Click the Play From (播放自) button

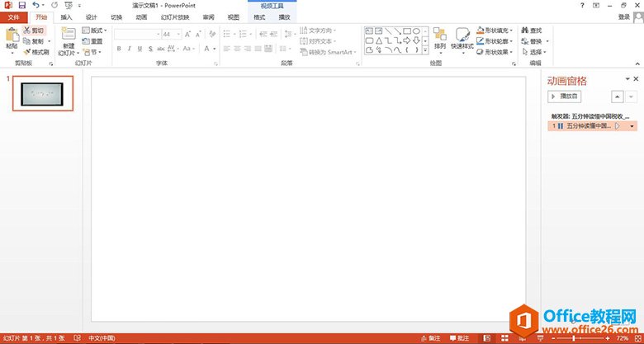click(566, 97)
